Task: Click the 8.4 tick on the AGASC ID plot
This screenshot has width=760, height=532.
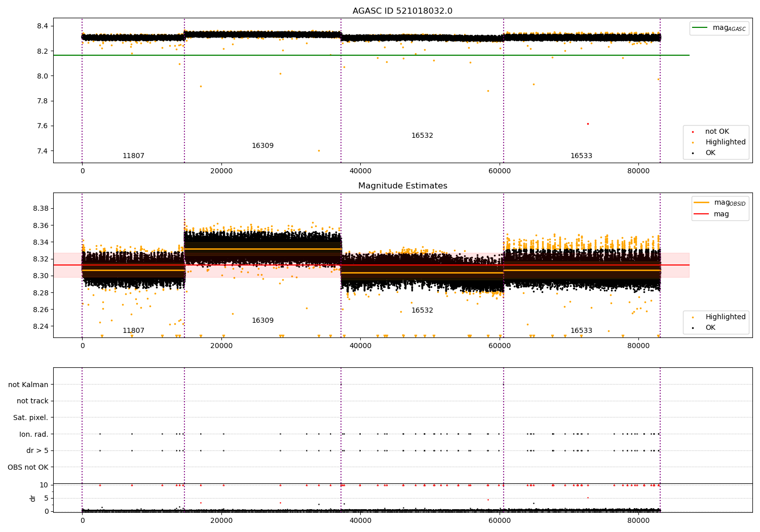Action: [42, 26]
